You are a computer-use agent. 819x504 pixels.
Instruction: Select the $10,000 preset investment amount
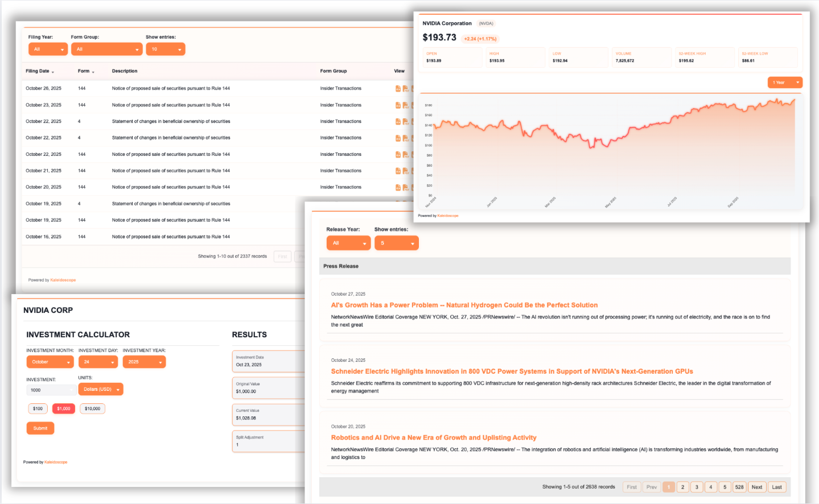(92, 408)
